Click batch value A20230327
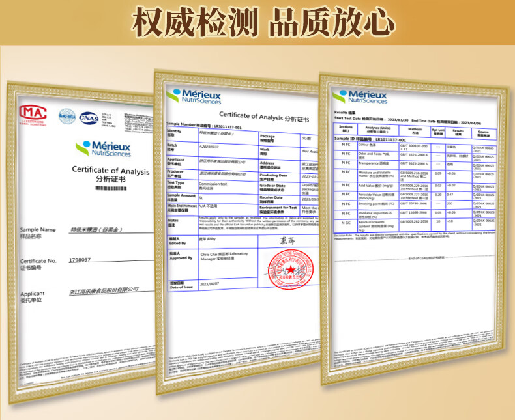 pos(209,147)
